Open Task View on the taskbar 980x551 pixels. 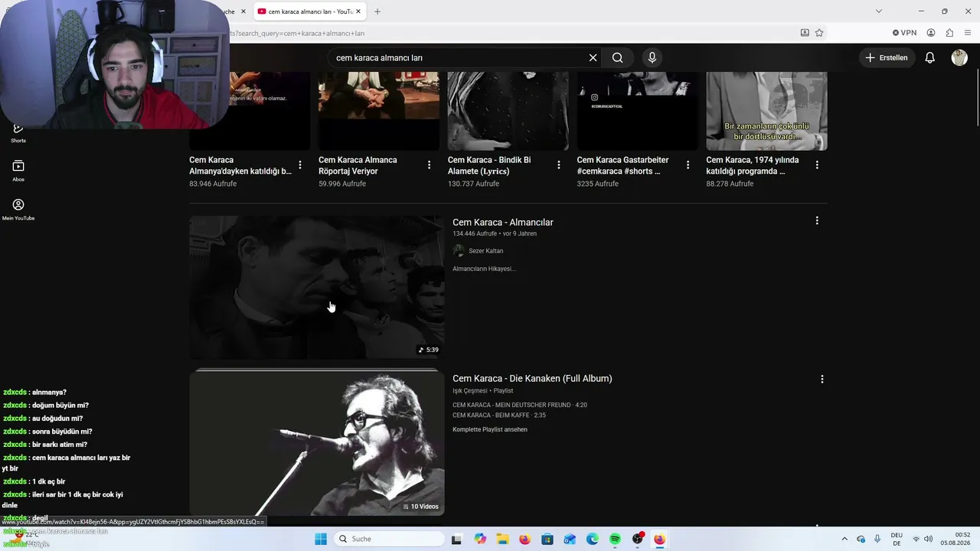[x=456, y=539]
